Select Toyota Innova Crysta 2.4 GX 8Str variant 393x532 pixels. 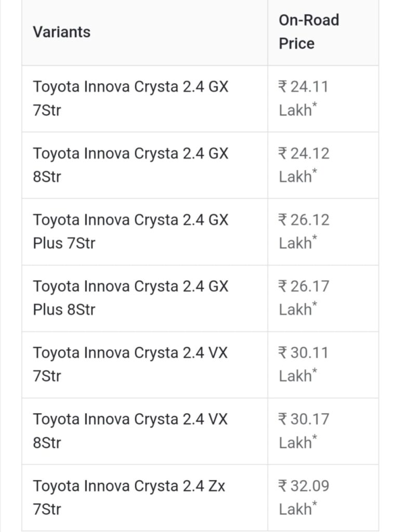pos(130,165)
